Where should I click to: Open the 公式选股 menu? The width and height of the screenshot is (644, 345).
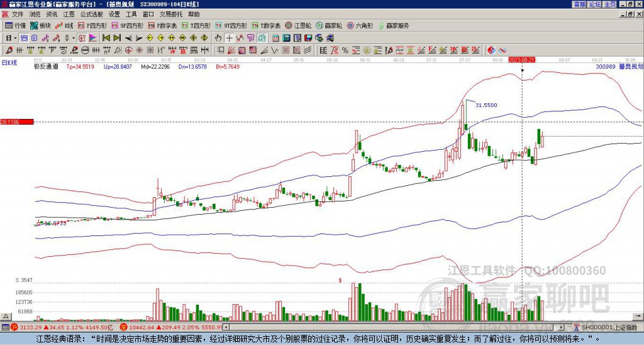tap(92, 14)
